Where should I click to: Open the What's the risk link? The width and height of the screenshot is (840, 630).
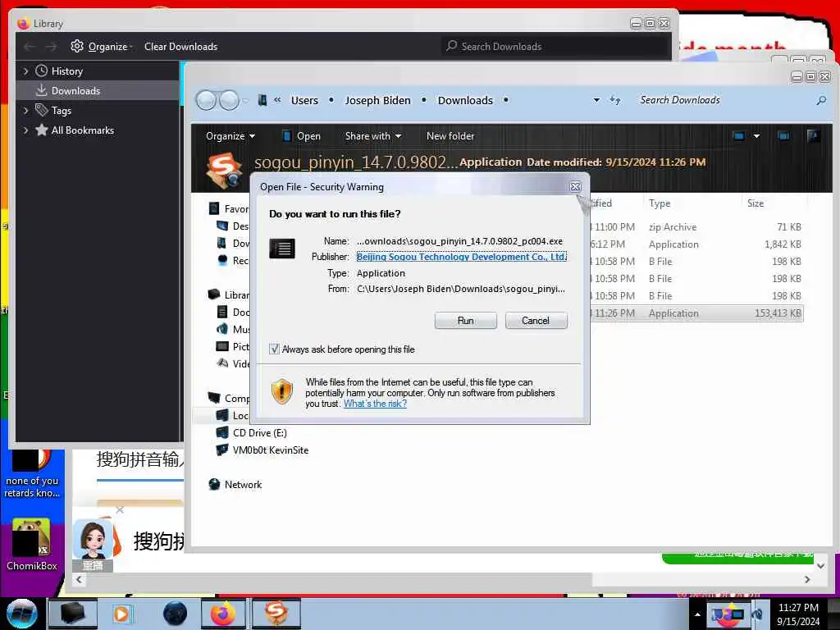tap(375, 404)
